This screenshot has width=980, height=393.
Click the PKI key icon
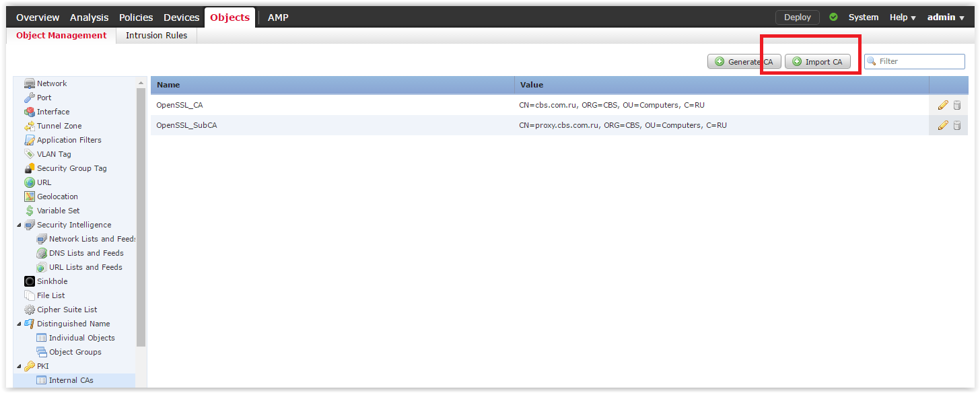30,366
